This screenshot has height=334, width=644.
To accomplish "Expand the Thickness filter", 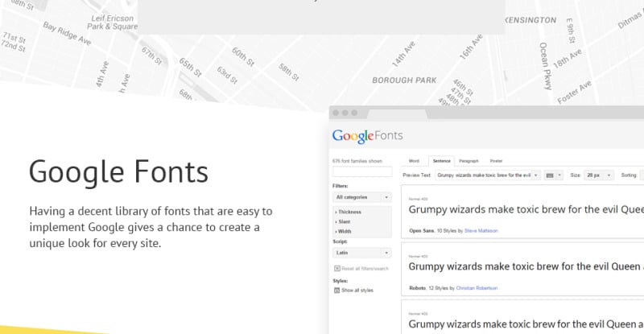I will coord(349,212).
